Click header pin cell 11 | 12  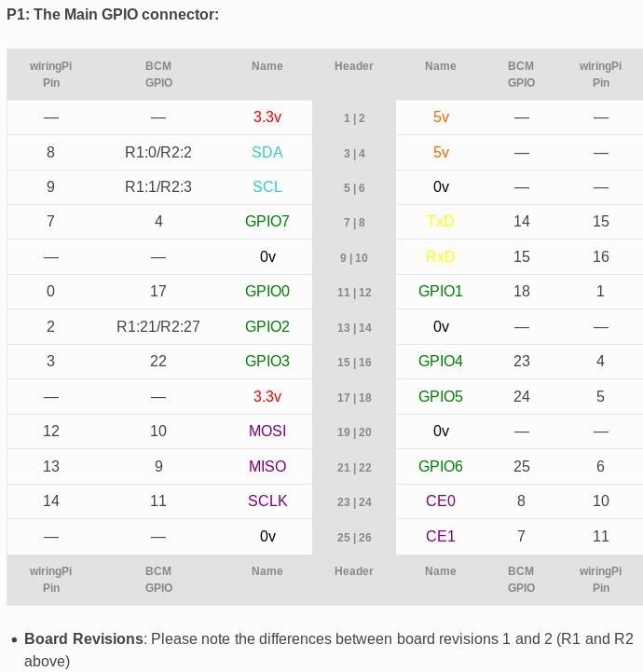pos(354,292)
